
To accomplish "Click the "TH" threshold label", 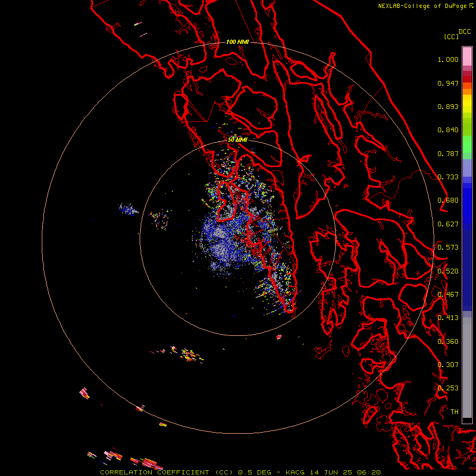I will point(454,411).
